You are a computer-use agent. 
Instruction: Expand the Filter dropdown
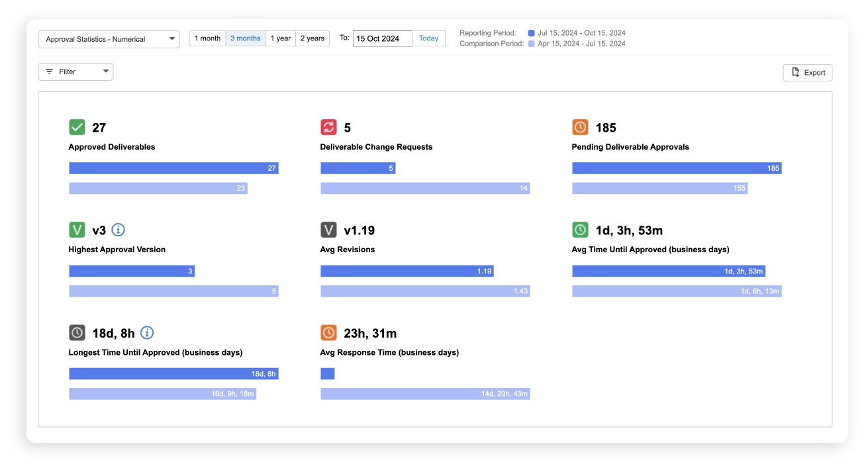coord(105,71)
